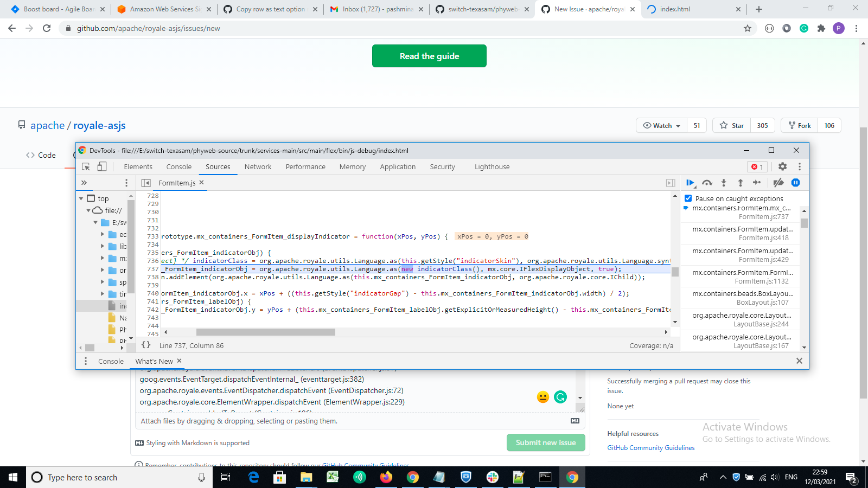The image size is (868, 488).
Task: Open the drawer Console tab
Action: (111, 361)
